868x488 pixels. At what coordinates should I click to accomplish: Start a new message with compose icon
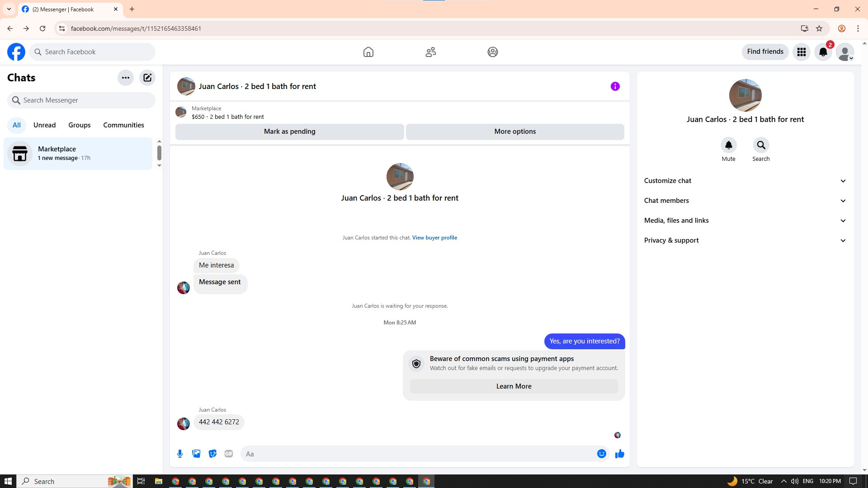(x=147, y=78)
